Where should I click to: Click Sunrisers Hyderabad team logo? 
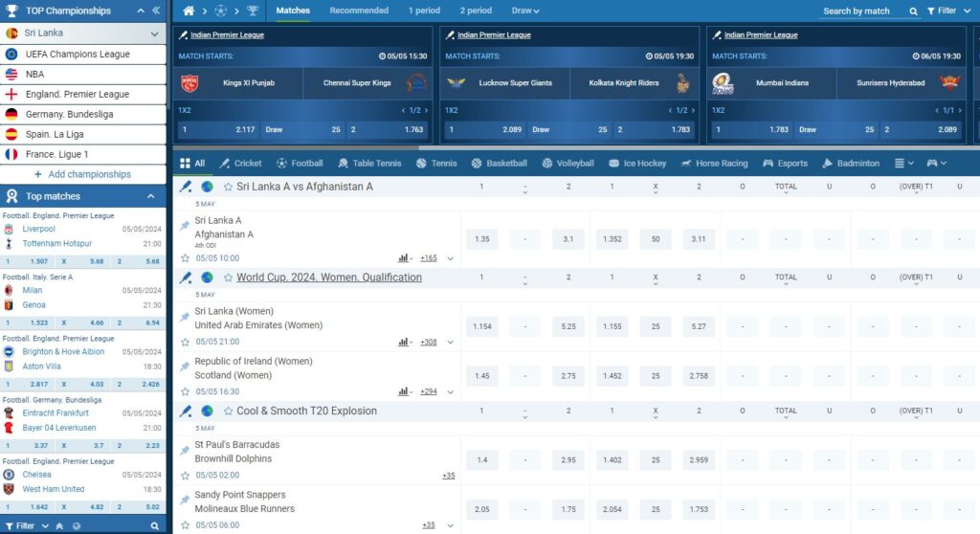tap(949, 82)
